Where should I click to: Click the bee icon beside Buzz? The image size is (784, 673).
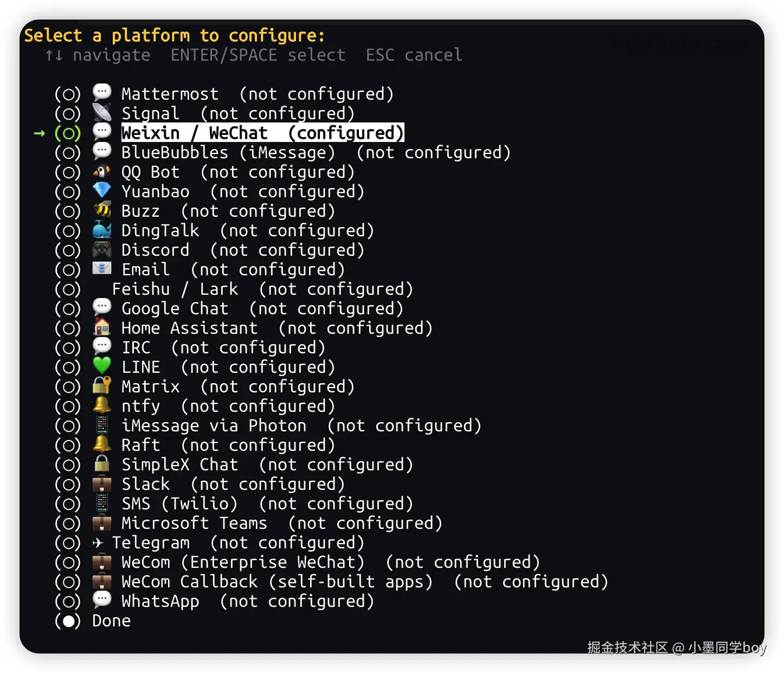pyautogui.click(x=102, y=210)
